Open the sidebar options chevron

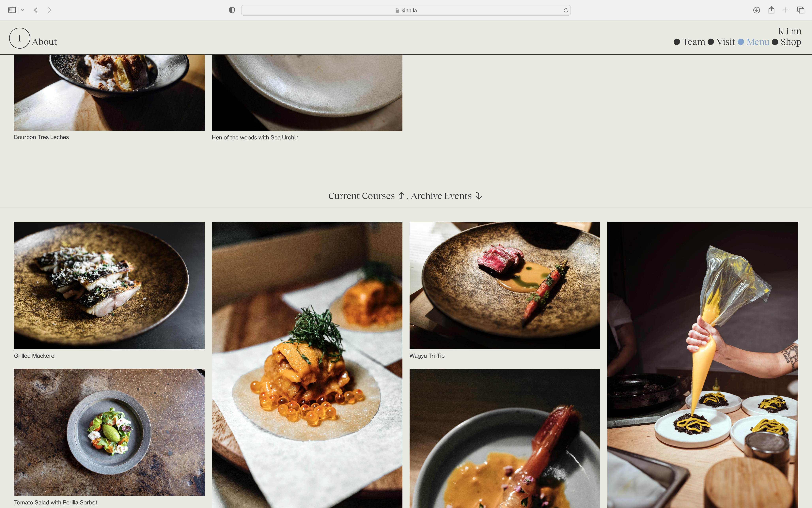(23, 10)
